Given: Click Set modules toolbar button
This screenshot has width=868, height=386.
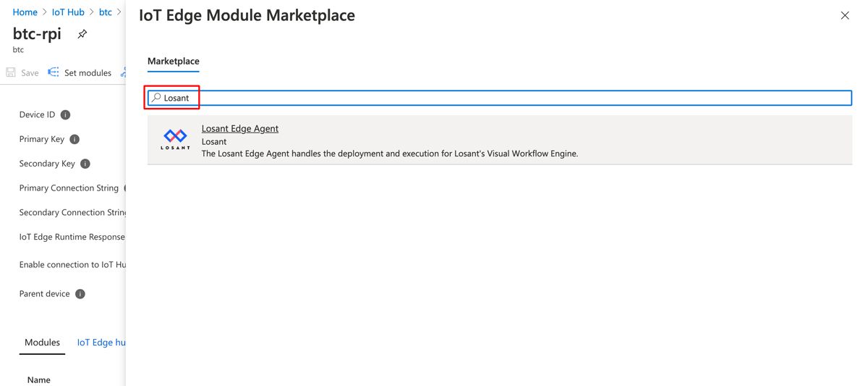Looking at the screenshot, I should pos(80,72).
